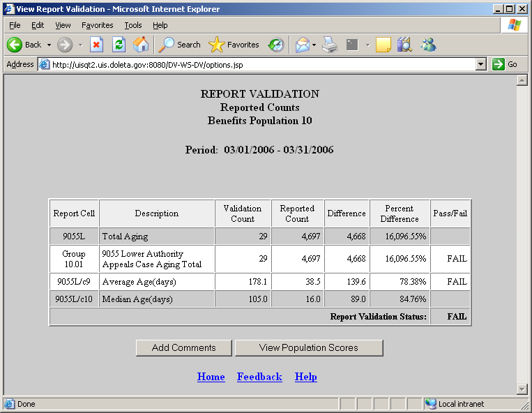Expand the Back button history dropdown
The height and width of the screenshot is (413, 532).
49,45
